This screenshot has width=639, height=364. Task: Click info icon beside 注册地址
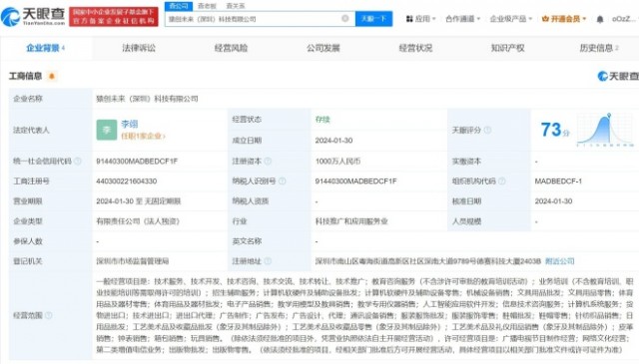pyautogui.click(x=268, y=261)
